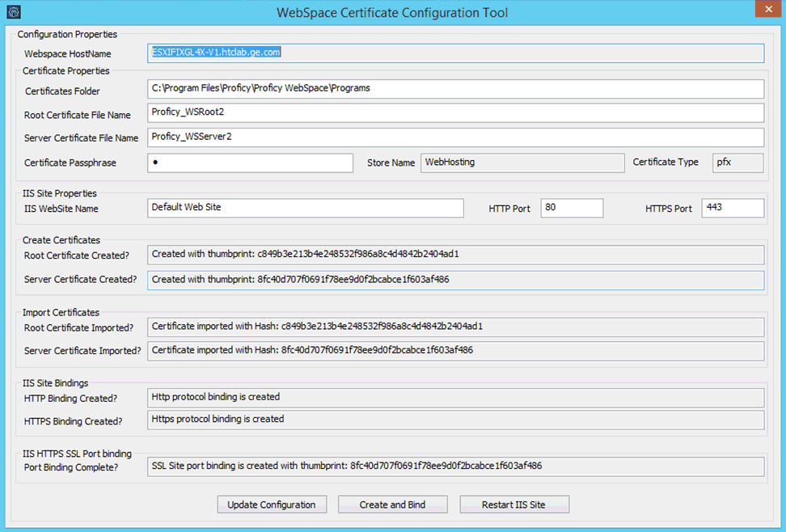Screen dimensions: 786x532
Task: Click the Create Certificates group heading
Action: (61, 239)
